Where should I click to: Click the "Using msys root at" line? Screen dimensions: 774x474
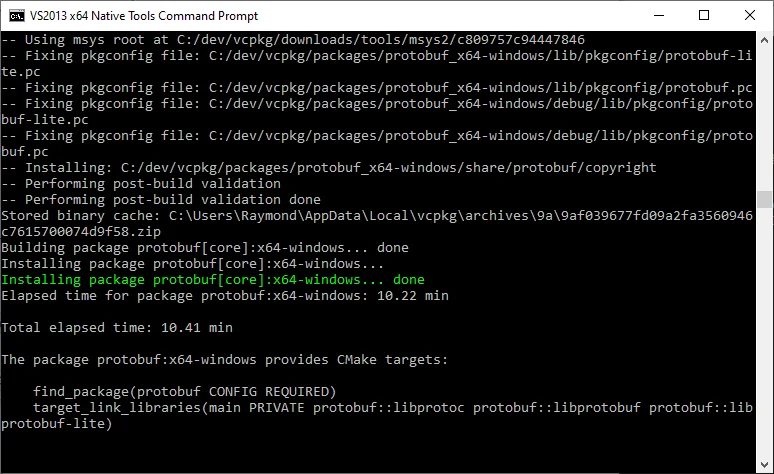coord(293,40)
